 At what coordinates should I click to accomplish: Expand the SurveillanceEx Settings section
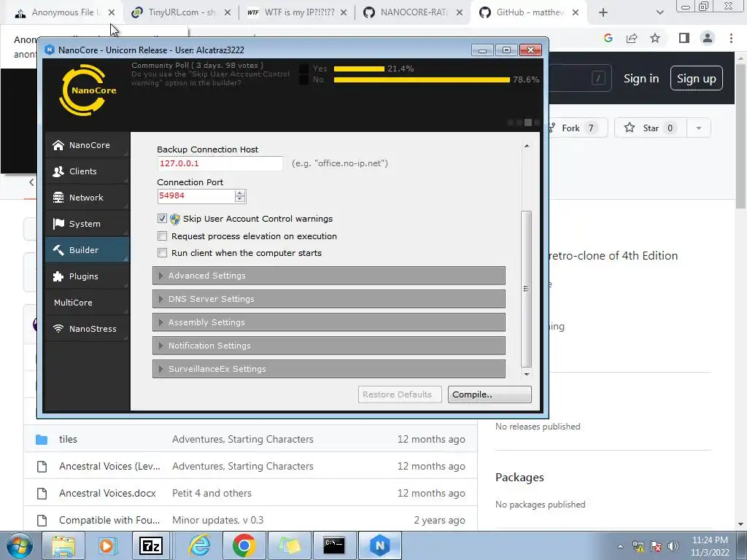click(x=329, y=369)
